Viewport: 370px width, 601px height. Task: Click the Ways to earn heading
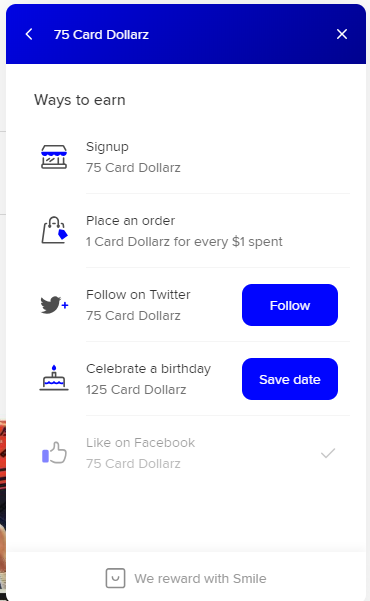[x=80, y=100]
